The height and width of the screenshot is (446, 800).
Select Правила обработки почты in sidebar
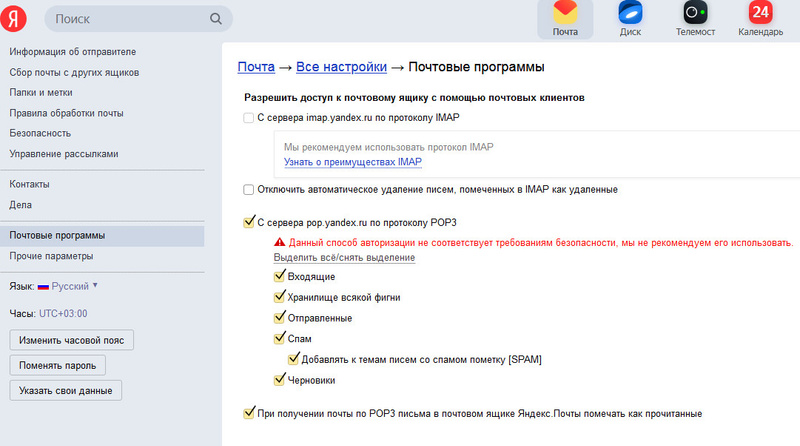[66, 113]
